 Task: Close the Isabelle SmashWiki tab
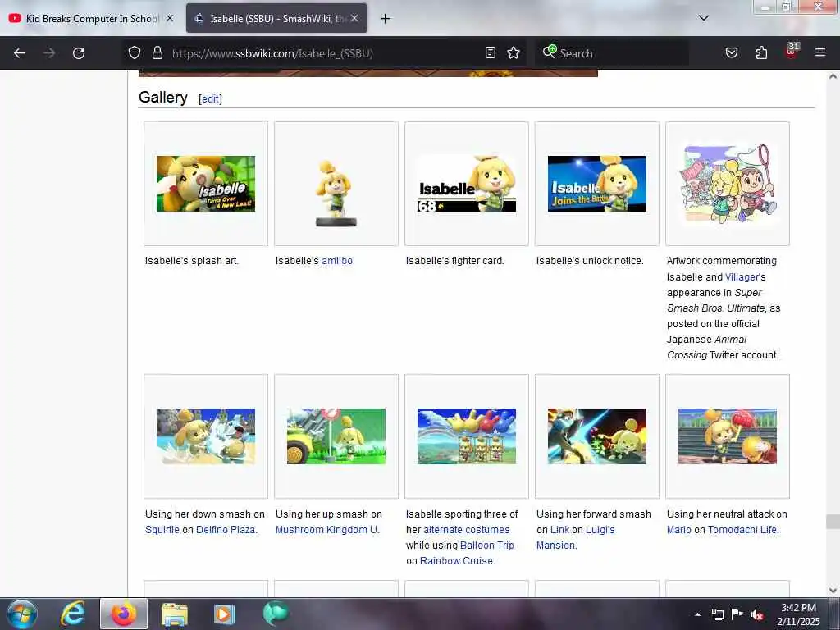(x=354, y=18)
